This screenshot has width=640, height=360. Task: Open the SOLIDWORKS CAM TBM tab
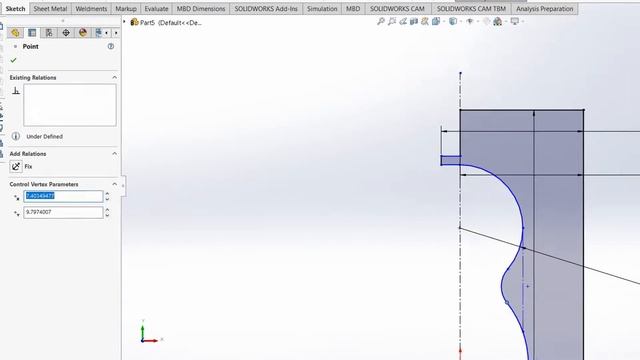[471, 9]
